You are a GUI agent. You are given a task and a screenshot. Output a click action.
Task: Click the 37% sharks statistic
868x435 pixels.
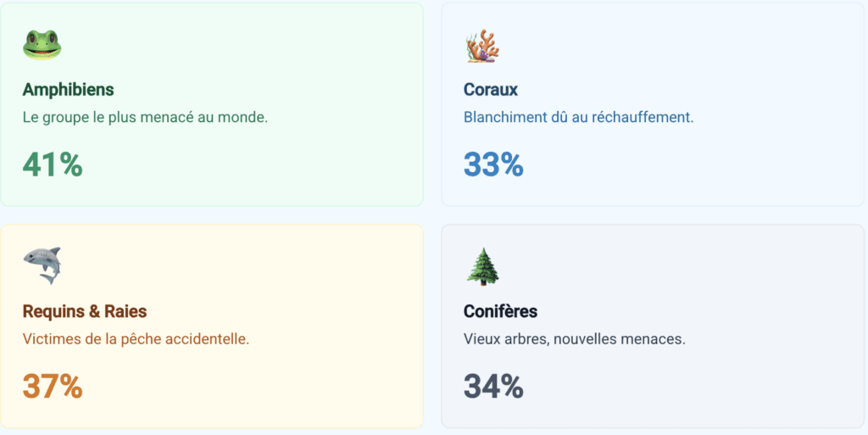[x=53, y=387]
